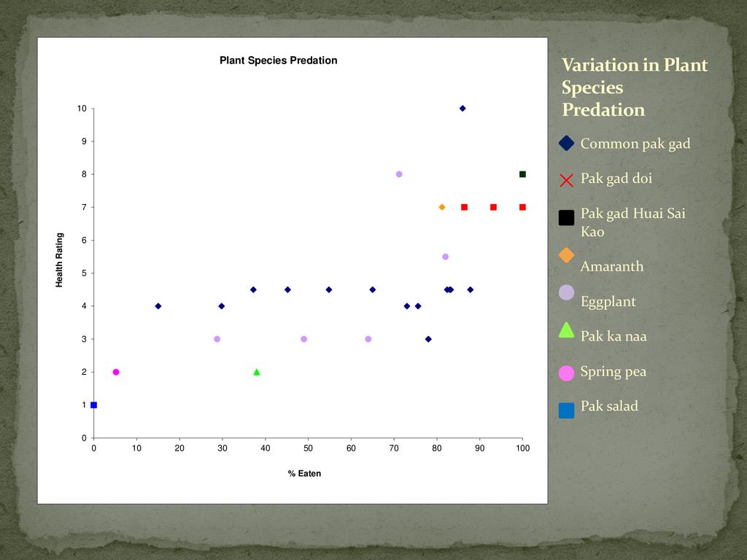Select the "Health Rating" y-axis label
Image resolution: width=747 pixels, height=560 pixels.
pos(60,260)
